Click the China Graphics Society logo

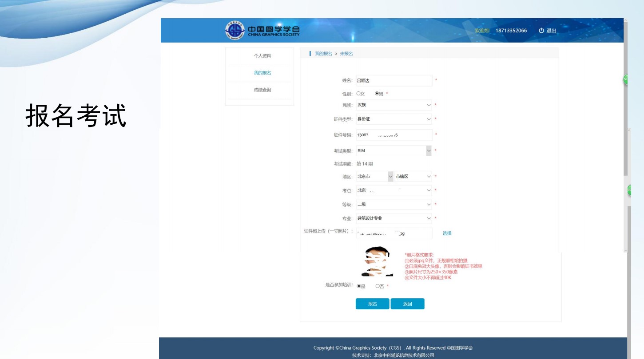[262, 30]
